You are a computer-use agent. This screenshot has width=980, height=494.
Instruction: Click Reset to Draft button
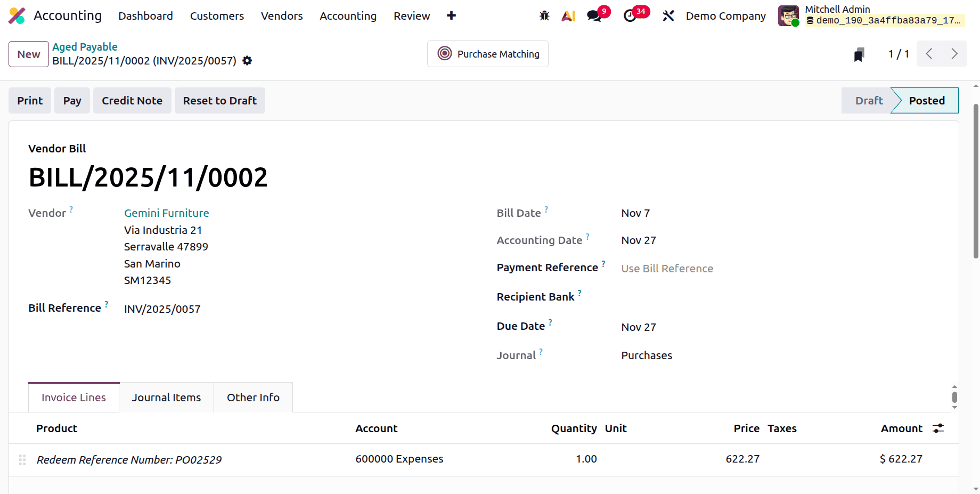(x=220, y=101)
